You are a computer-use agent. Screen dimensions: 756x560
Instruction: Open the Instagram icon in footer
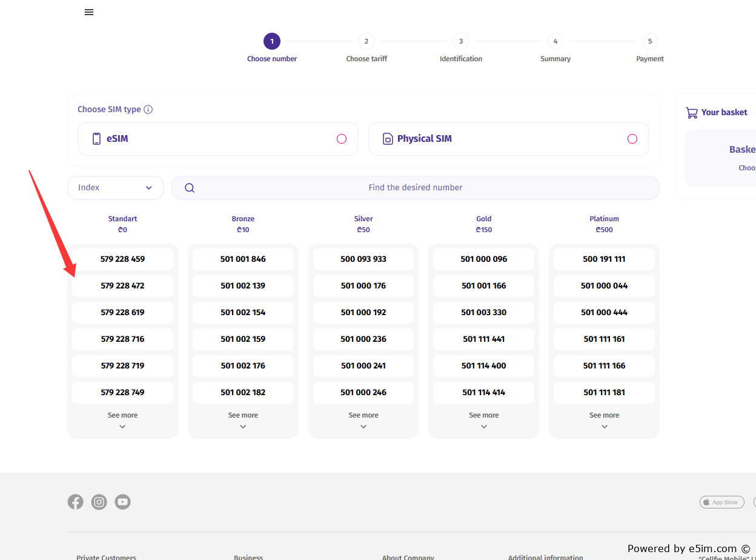[99, 502]
